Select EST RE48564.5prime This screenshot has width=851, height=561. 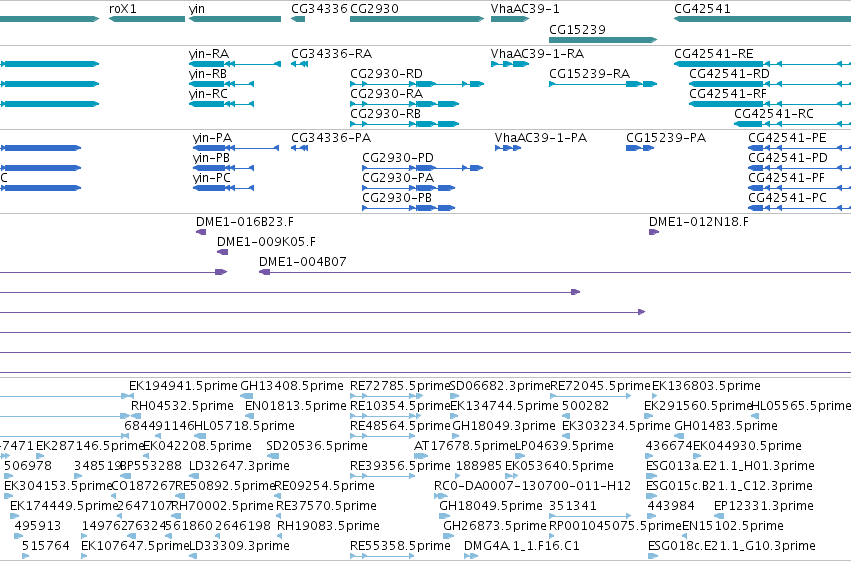(x=401, y=426)
